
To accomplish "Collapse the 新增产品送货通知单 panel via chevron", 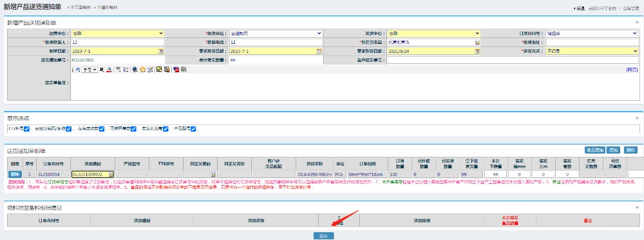I will pos(637,23).
